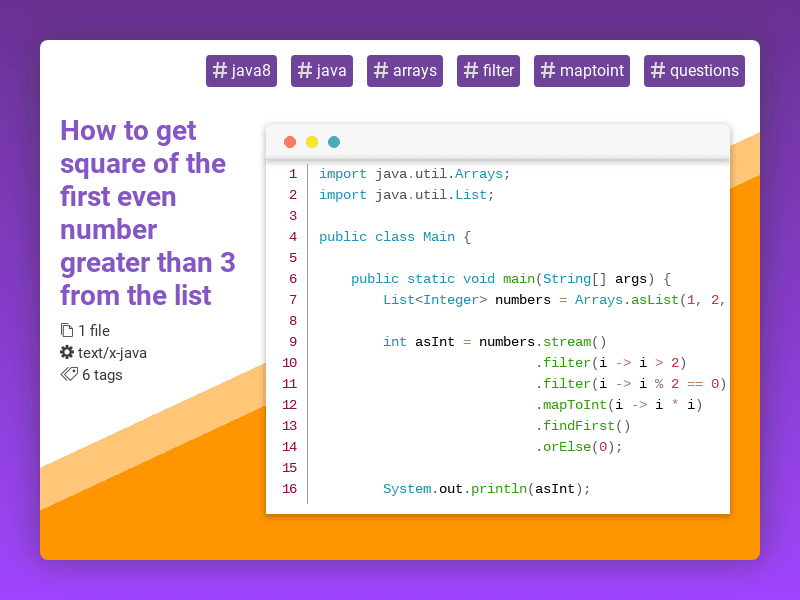Click the tag icon beside '6 tags'
The width and height of the screenshot is (800, 600).
pos(69,374)
